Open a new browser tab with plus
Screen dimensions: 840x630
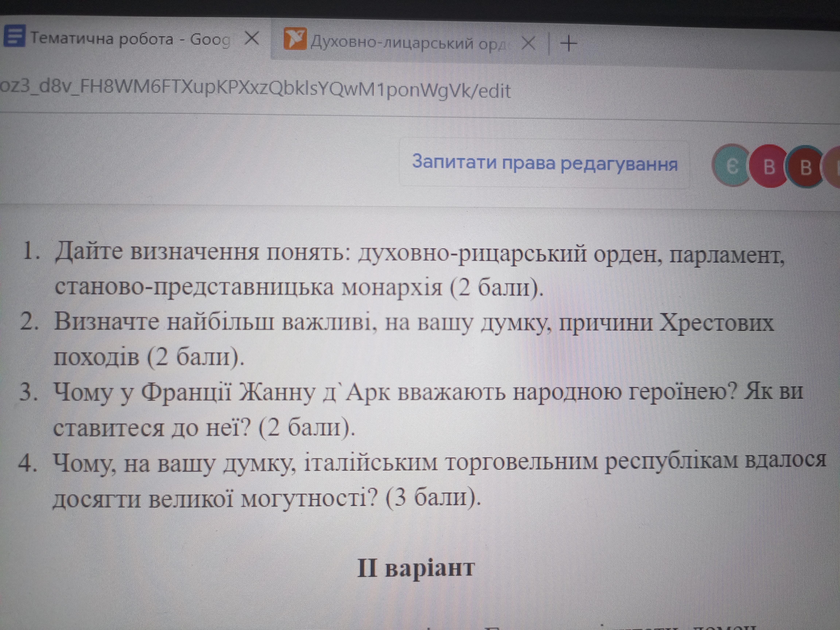pos(569,43)
